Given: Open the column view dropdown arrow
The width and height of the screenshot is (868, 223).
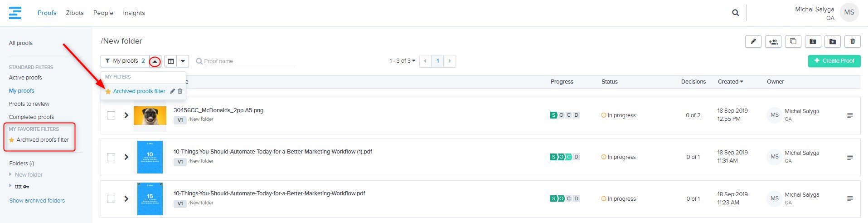Looking at the screenshot, I should point(183,61).
